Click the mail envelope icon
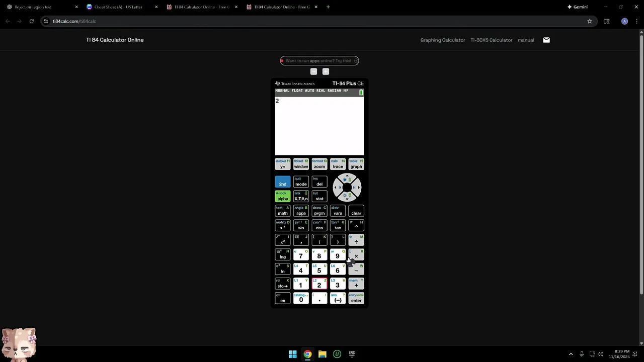The width and height of the screenshot is (644, 362). tap(546, 40)
